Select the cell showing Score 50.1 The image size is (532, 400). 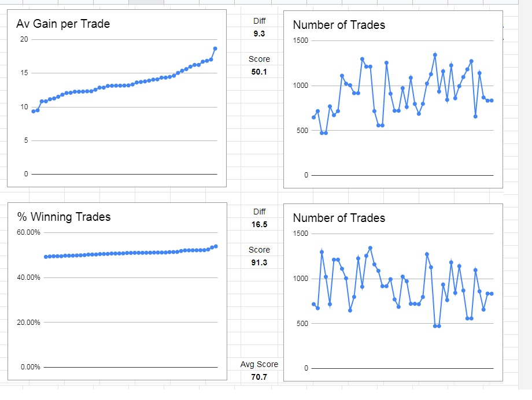pyautogui.click(x=259, y=72)
